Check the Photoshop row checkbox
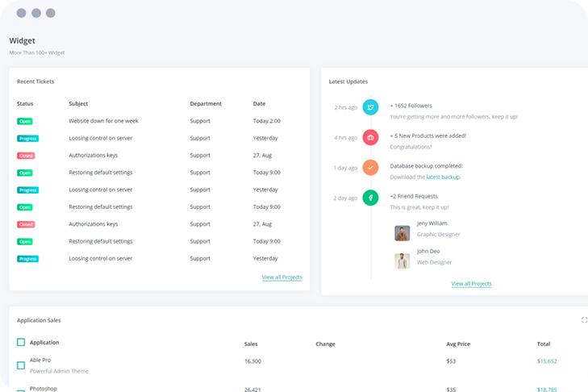The image size is (588, 392). pos(21,390)
